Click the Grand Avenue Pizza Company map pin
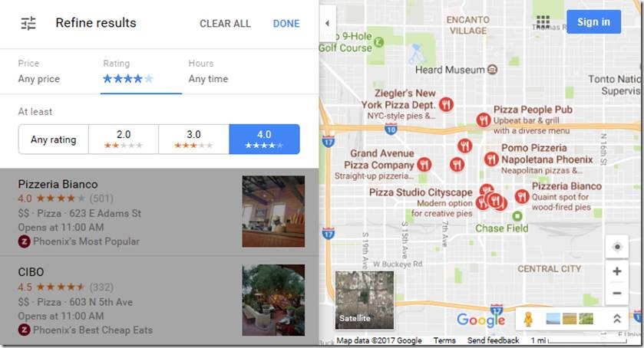Viewport: 644px width, 348px height. point(424,165)
